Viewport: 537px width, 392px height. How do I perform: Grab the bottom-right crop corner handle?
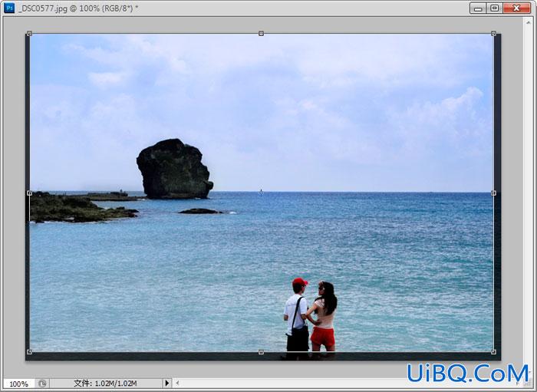(x=493, y=352)
